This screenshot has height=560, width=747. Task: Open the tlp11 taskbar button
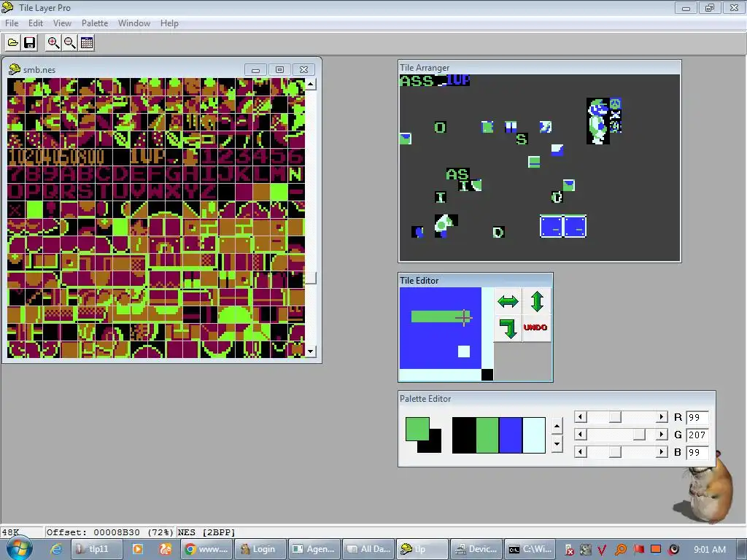(97, 549)
